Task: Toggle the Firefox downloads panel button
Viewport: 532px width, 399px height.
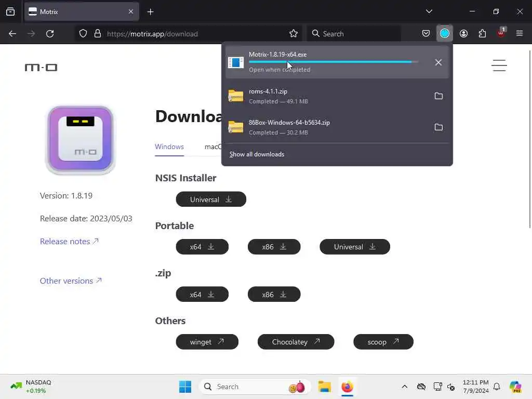Action: pyautogui.click(x=445, y=34)
